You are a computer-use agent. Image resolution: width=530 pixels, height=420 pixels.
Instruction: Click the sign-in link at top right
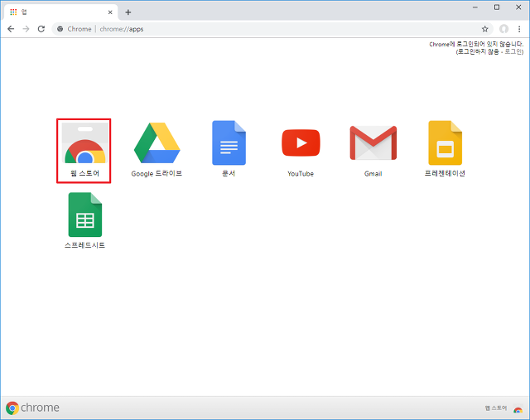(513, 51)
